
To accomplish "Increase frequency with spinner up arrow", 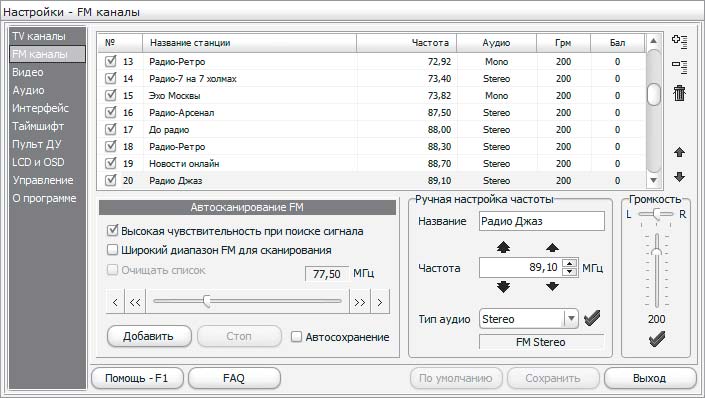I will [570, 264].
